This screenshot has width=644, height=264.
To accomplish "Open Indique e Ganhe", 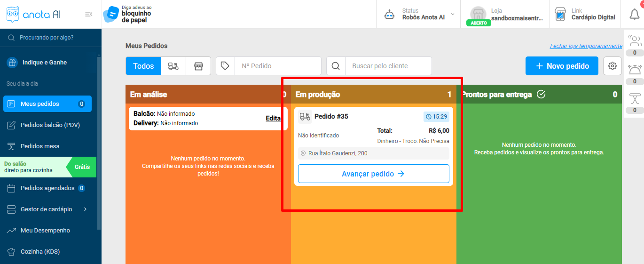I will (45, 63).
